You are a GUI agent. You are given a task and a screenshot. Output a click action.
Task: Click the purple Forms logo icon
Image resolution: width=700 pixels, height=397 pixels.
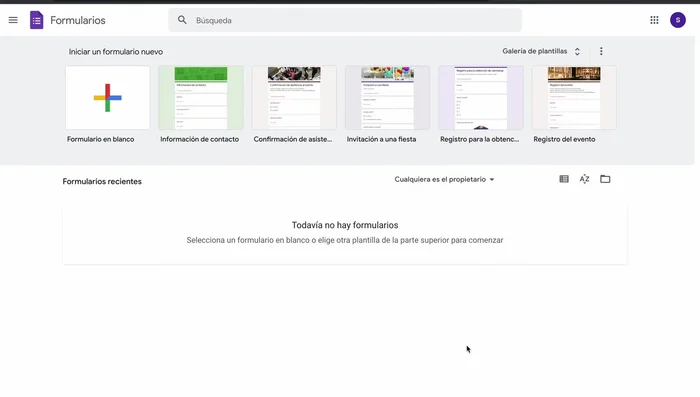point(37,20)
